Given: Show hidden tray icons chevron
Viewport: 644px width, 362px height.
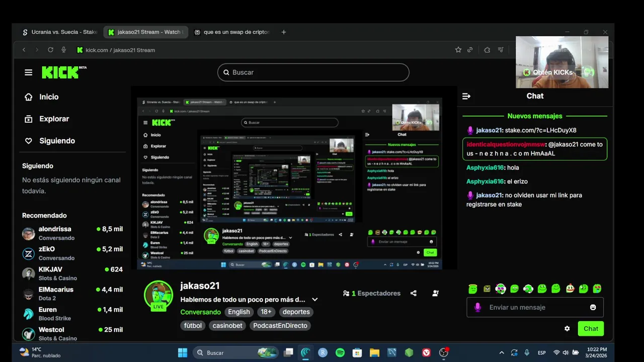Looking at the screenshot, I should (501, 353).
